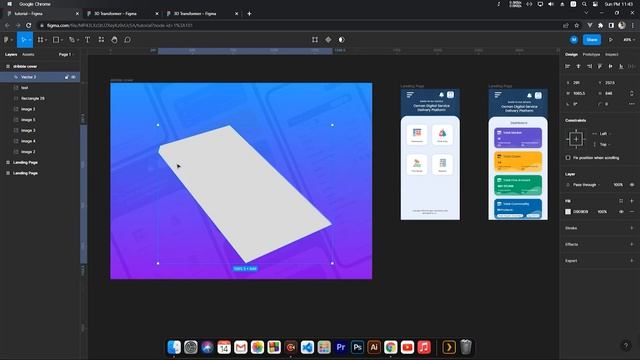Add Export setting with plus icon
The image size is (640, 360).
pyautogui.click(x=632, y=261)
